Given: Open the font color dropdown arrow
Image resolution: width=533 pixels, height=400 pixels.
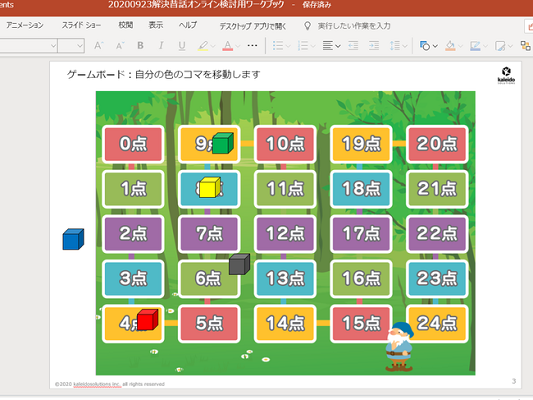Looking at the screenshot, I should 238,46.
